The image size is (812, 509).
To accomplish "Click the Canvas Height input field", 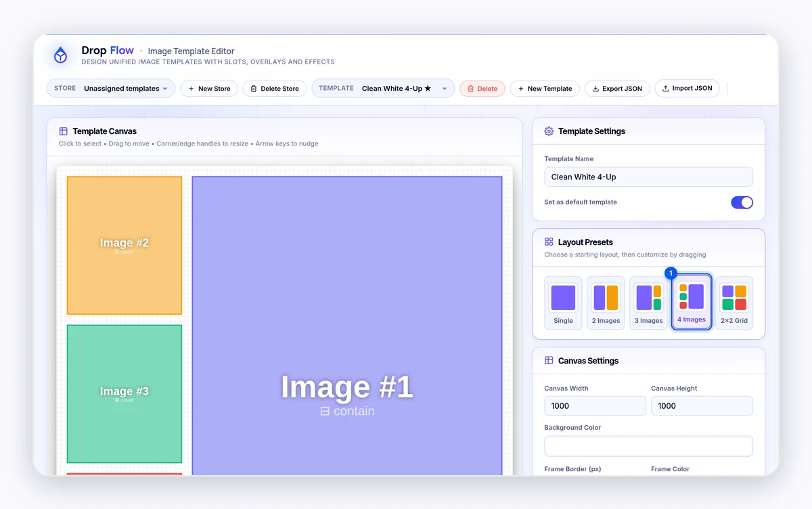I will click(x=702, y=405).
